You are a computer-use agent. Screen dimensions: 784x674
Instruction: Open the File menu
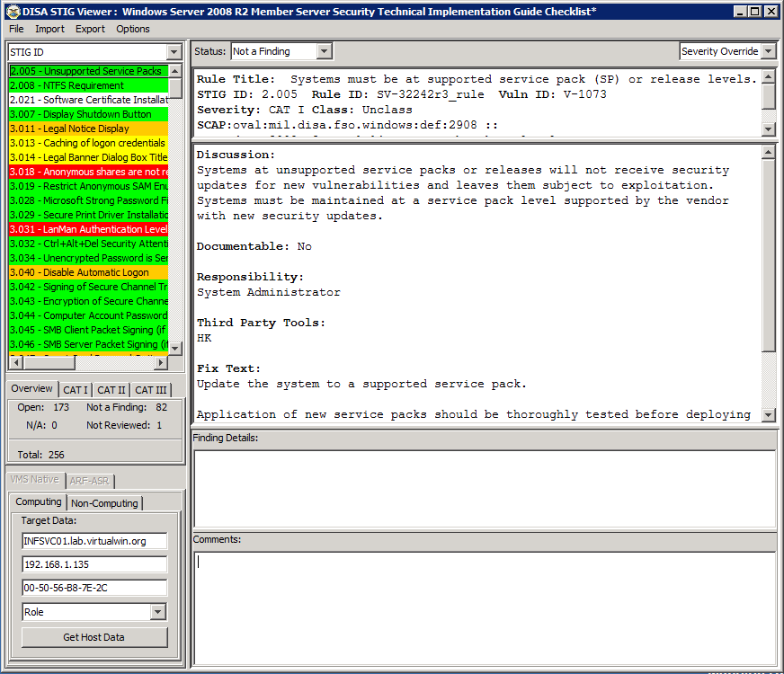pos(16,29)
